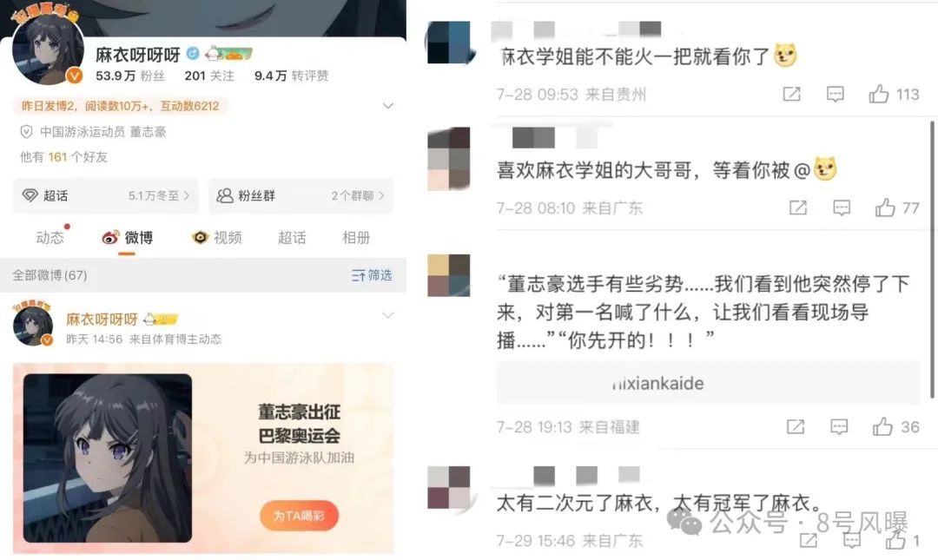Click the 为TA喝彩 button
This screenshot has height=560, width=938.
pos(299,515)
